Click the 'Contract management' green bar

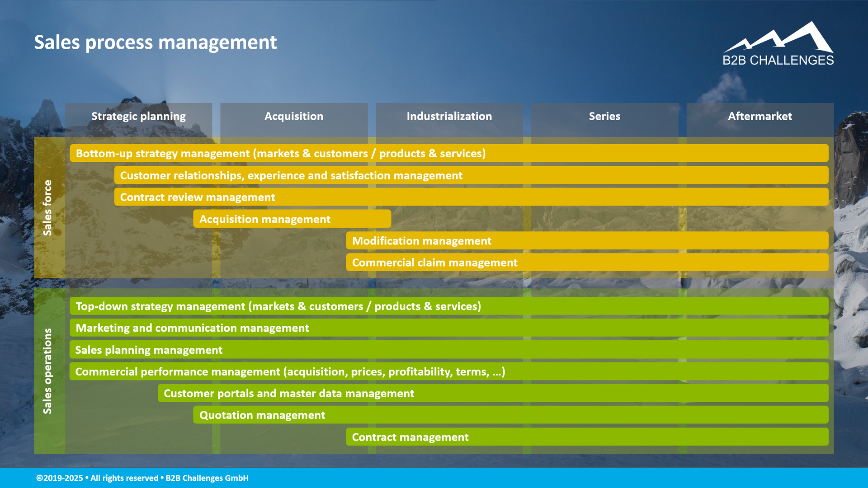[x=410, y=436]
